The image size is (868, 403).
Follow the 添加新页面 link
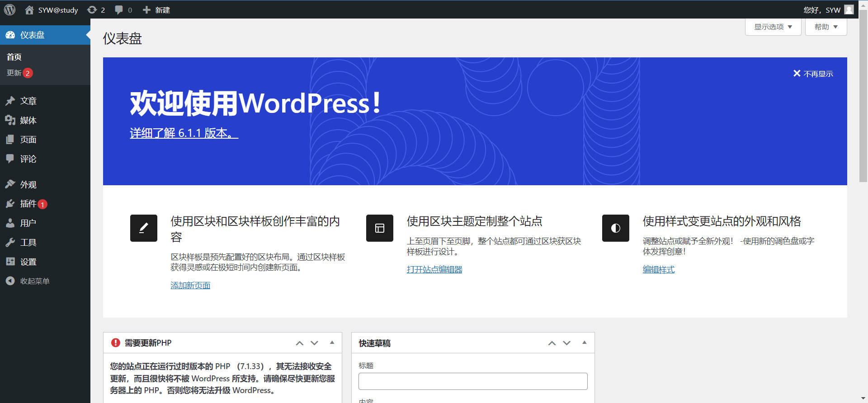click(x=190, y=286)
